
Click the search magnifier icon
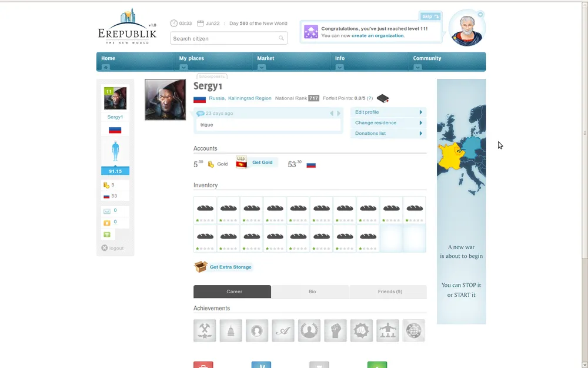coord(282,39)
